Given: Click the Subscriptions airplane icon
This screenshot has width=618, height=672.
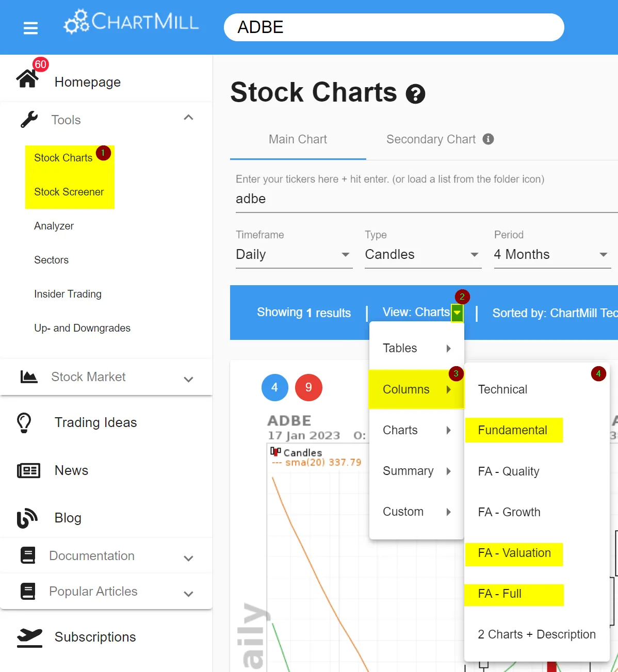Looking at the screenshot, I should click(29, 637).
